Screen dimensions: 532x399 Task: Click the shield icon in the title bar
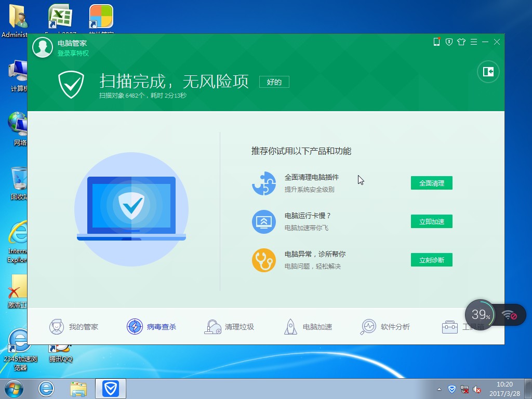tap(449, 42)
